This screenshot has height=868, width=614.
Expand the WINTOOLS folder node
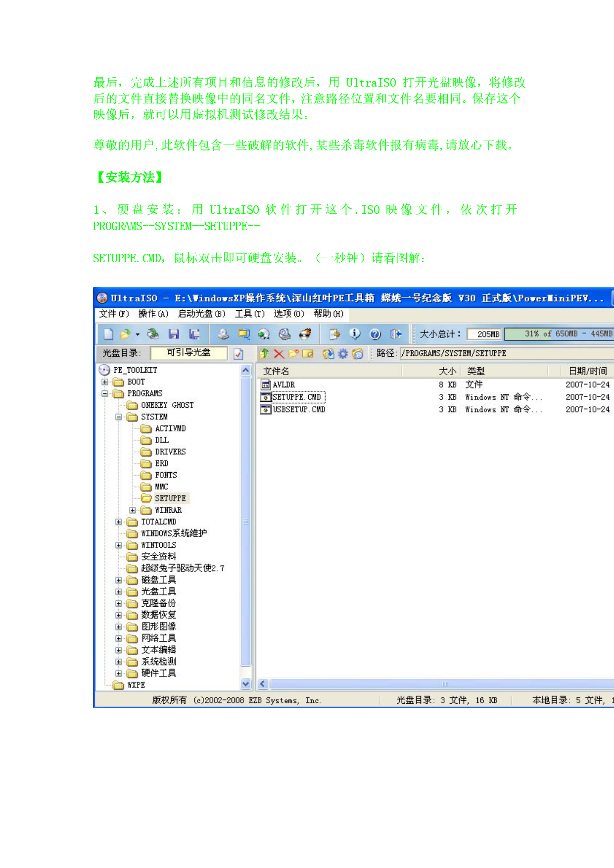119,545
